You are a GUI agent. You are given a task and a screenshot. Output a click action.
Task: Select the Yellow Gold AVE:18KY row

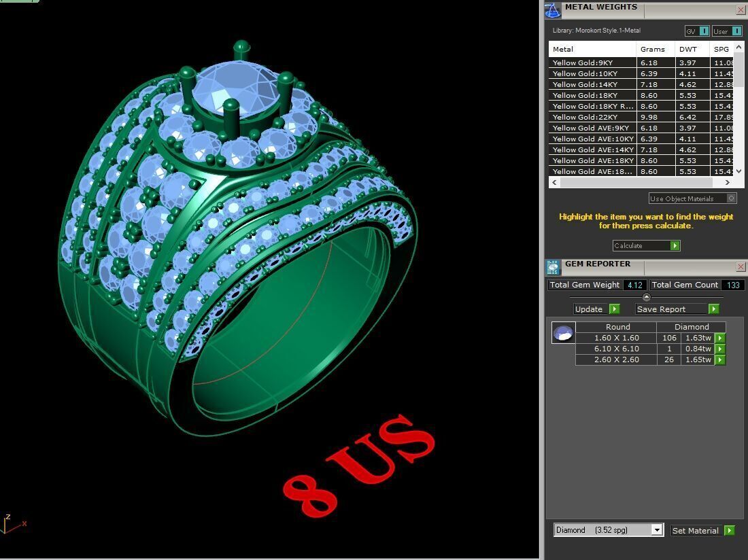(x=641, y=160)
